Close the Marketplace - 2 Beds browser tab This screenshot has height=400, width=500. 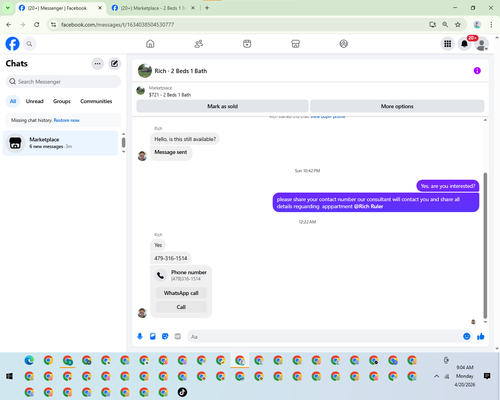pyautogui.click(x=193, y=8)
